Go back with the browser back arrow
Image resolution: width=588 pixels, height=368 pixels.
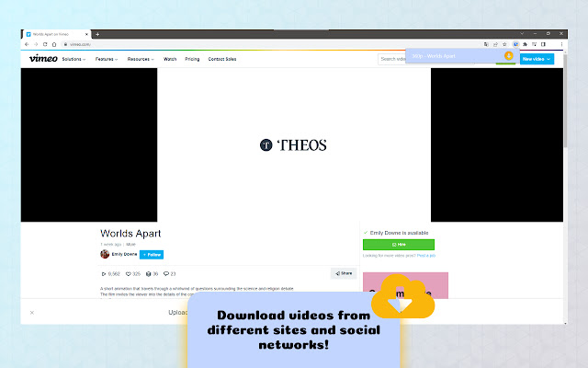27,44
